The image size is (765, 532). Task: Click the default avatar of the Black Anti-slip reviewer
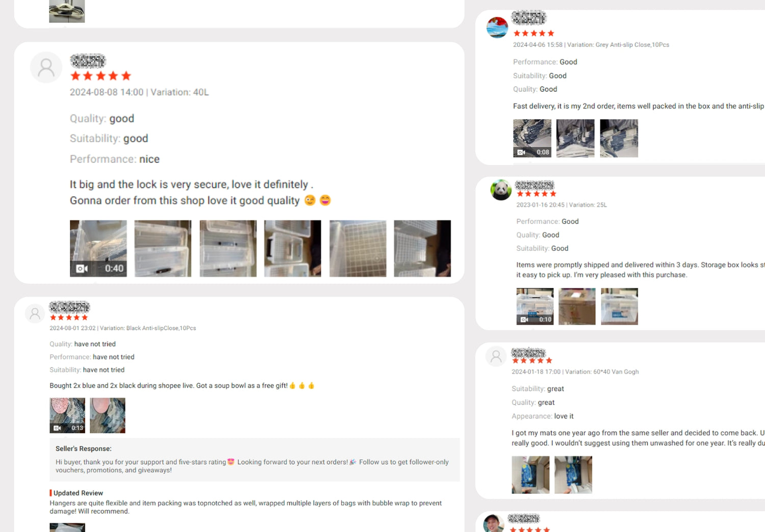point(35,314)
